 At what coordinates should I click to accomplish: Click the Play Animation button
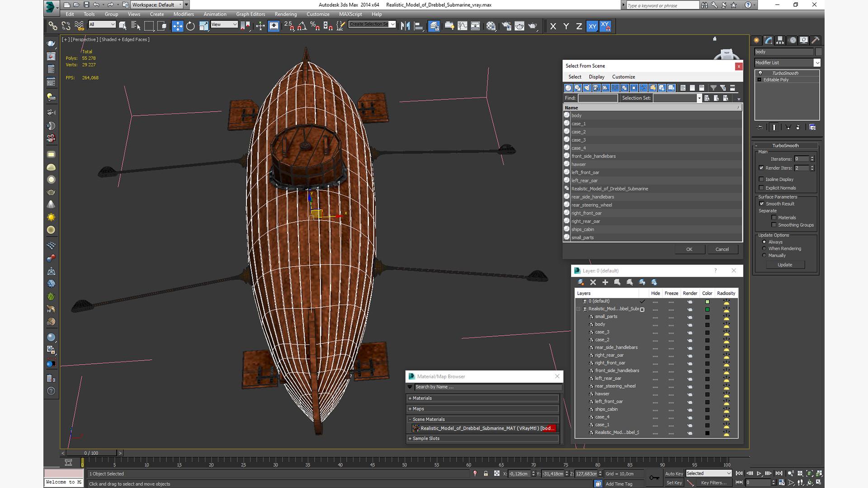pos(759,474)
